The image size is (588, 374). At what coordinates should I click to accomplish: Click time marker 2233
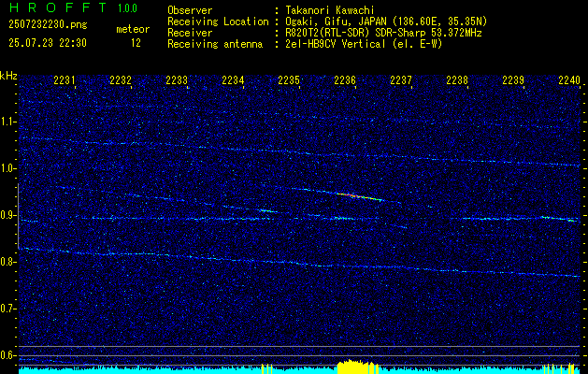[177, 79]
